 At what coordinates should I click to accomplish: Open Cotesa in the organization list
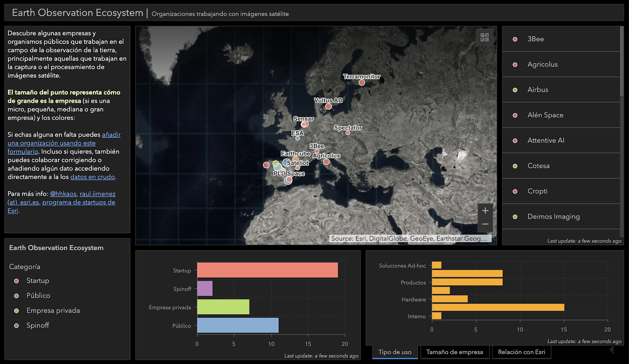pyautogui.click(x=561, y=166)
